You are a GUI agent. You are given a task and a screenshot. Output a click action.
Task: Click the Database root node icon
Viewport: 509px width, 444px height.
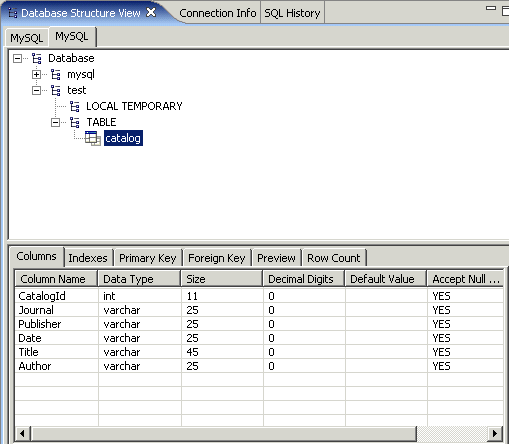(37, 58)
